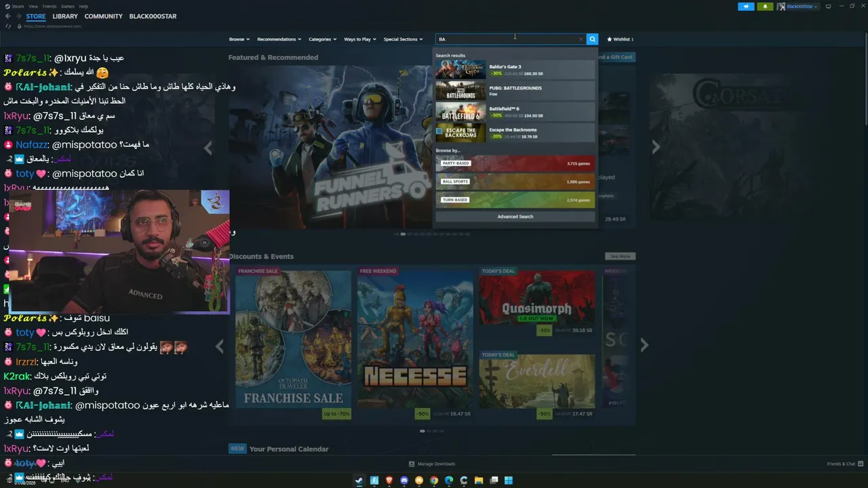The image size is (868, 488).
Task: Browse by the TURN-BASED tag
Action: [515, 200]
